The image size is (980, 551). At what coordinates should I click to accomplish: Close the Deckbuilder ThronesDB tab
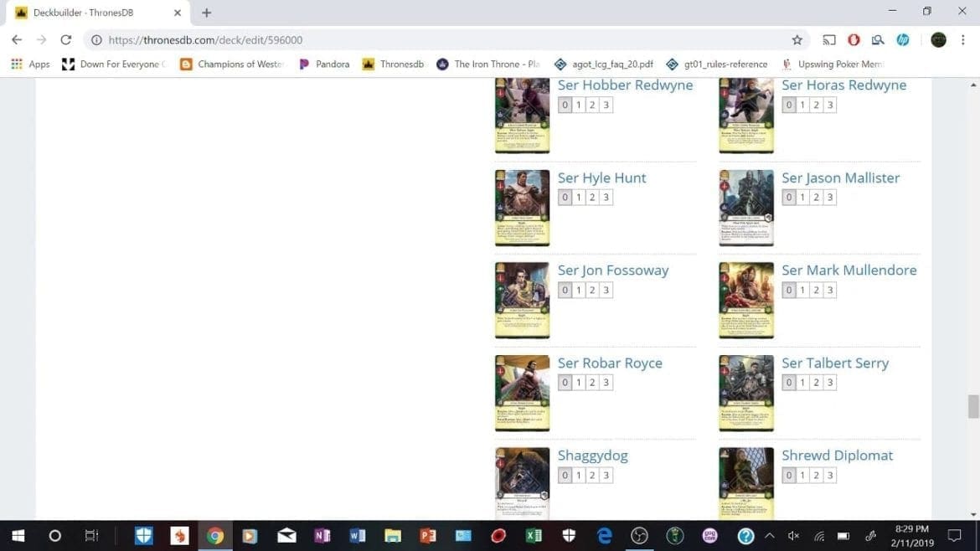(x=178, y=13)
